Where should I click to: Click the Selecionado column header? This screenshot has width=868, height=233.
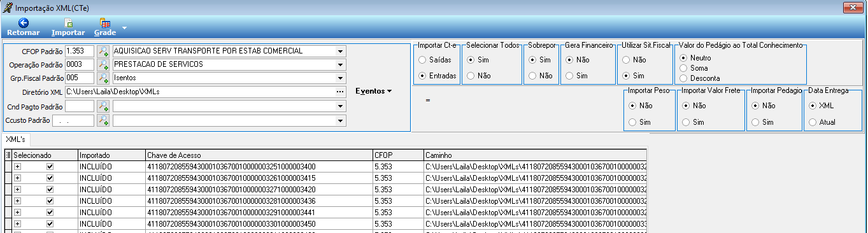point(45,155)
